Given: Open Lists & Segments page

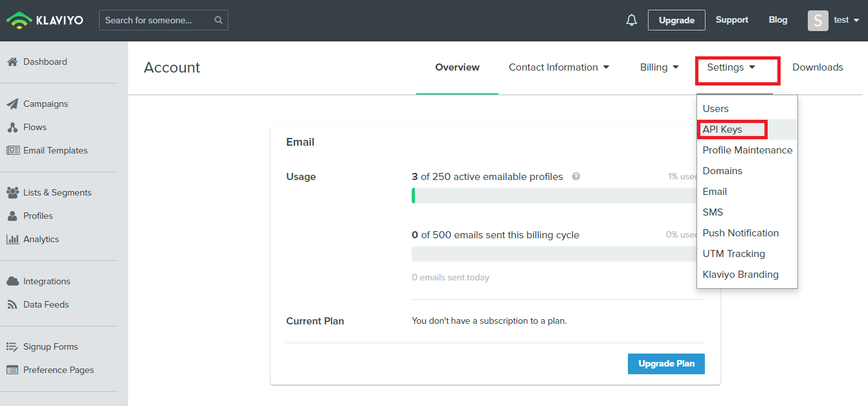Looking at the screenshot, I should tap(57, 192).
